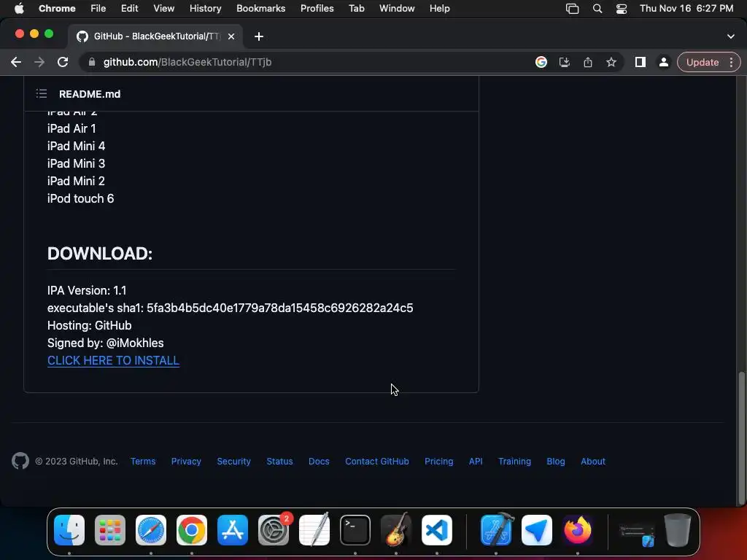Open the API footer link
Image resolution: width=747 pixels, height=560 pixels.
coord(476,461)
